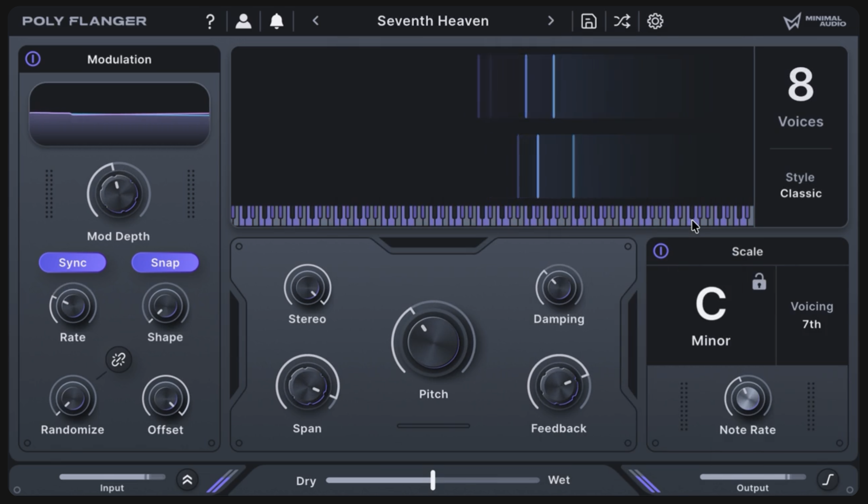Toggle the Scale section power button
Viewport: 868px width, 504px height.
click(x=661, y=251)
